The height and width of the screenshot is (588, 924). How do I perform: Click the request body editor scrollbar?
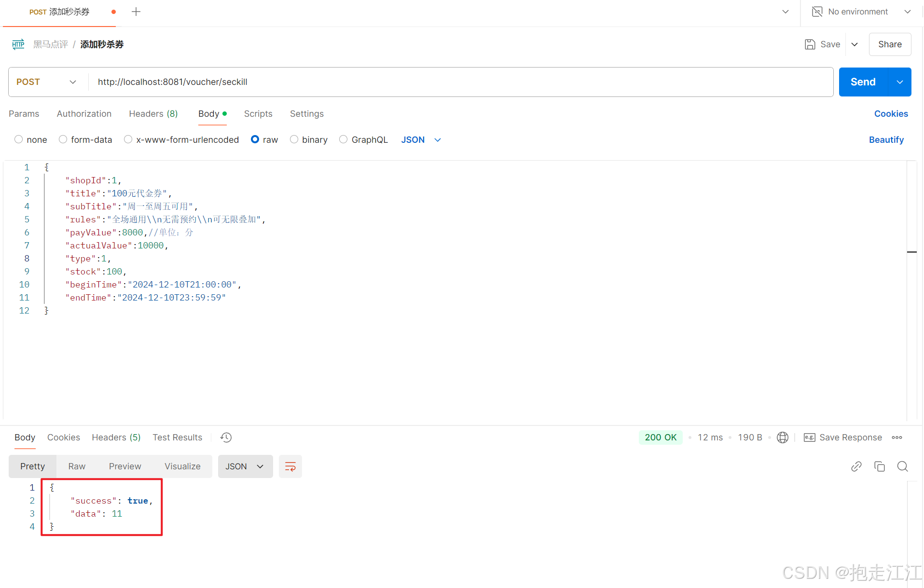click(911, 291)
